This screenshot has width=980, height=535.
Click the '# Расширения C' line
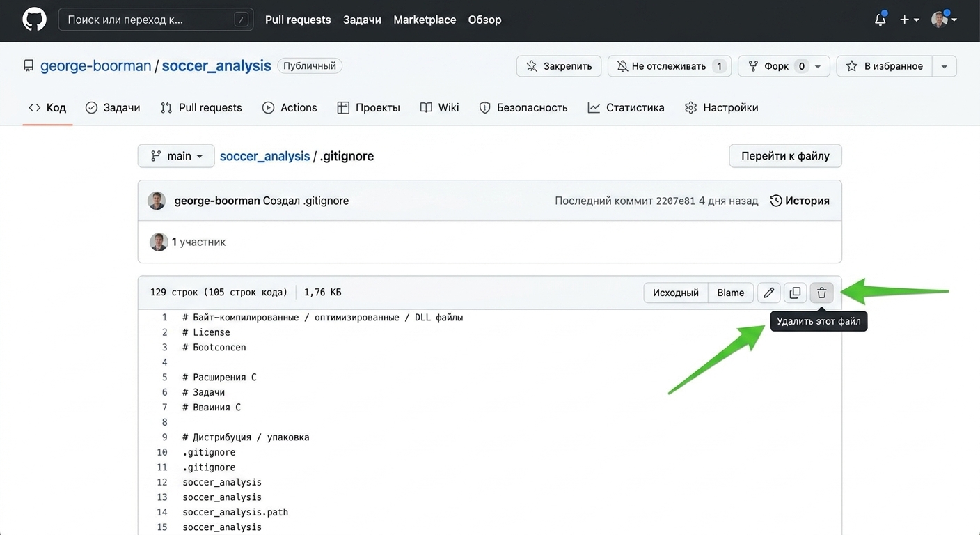(x=219, y=378)
